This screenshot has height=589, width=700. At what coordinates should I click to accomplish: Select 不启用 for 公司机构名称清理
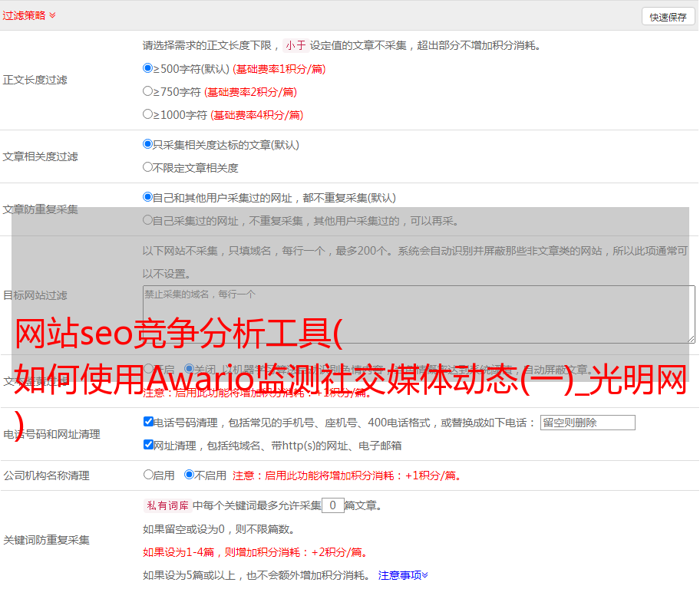pos(190,475)
